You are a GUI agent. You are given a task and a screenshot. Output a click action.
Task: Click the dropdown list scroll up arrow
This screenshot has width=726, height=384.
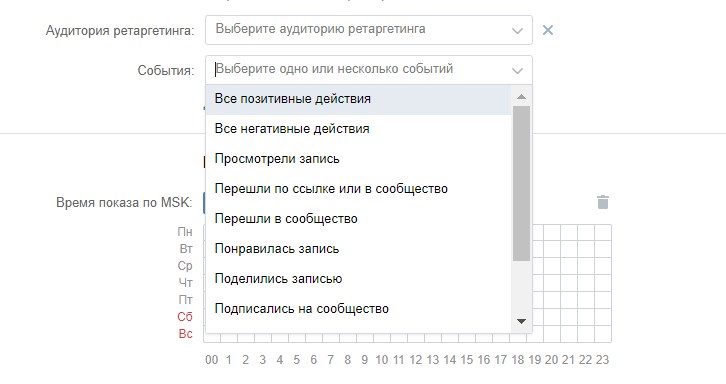coord(521,96)
